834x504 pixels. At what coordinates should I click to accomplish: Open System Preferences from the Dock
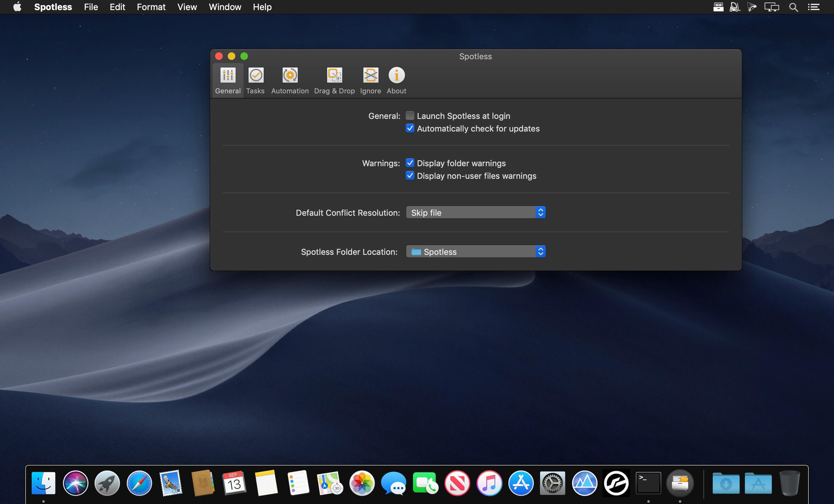click(x=552, y=483)
